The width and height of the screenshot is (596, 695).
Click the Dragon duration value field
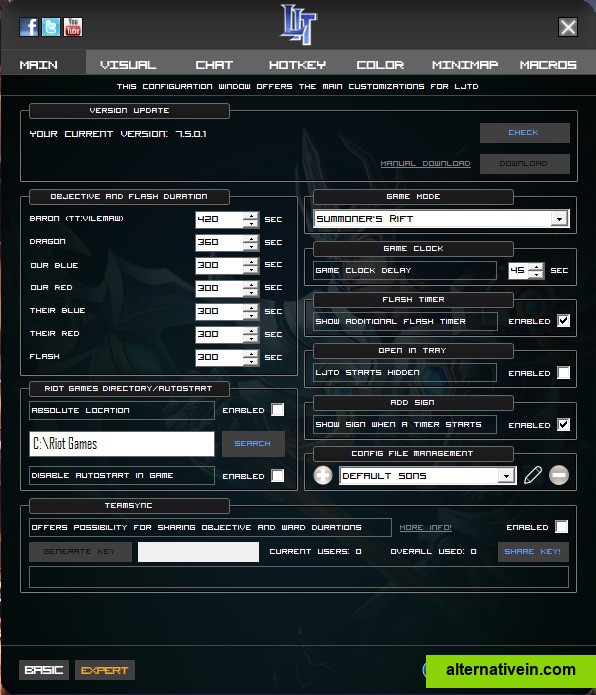pyautogui.click(x=219, y=242)
